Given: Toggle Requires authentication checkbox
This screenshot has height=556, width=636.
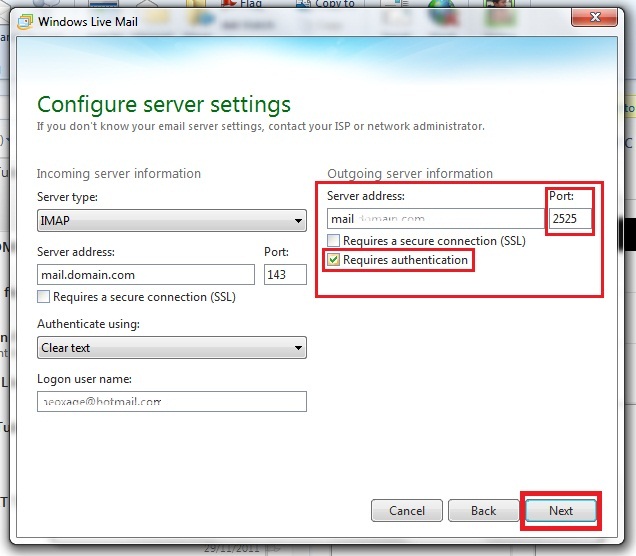Looking at the screenshot, I should pyautogui.click(x=333, y=260).
